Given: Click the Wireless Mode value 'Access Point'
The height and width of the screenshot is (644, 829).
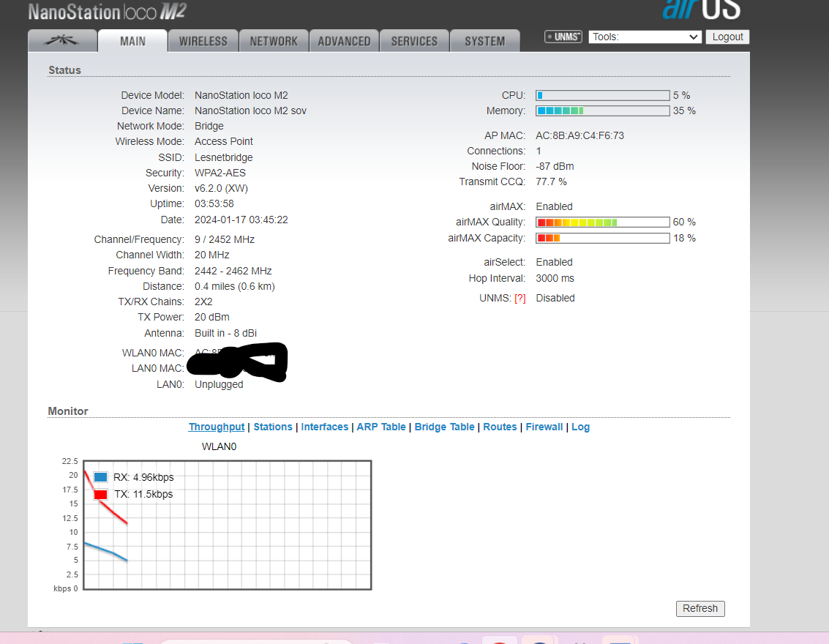Looking at the screenshot, I should tap(224, 142).
